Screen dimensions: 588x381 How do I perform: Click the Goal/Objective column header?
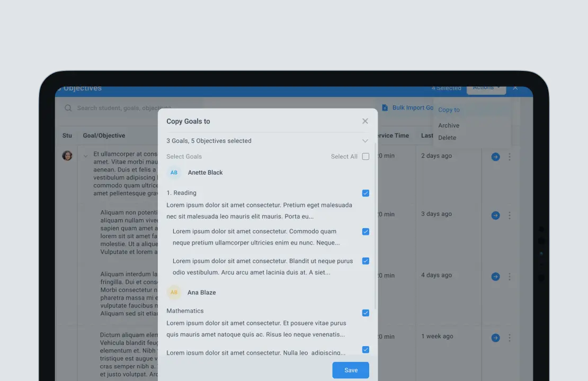click(104, 135)
